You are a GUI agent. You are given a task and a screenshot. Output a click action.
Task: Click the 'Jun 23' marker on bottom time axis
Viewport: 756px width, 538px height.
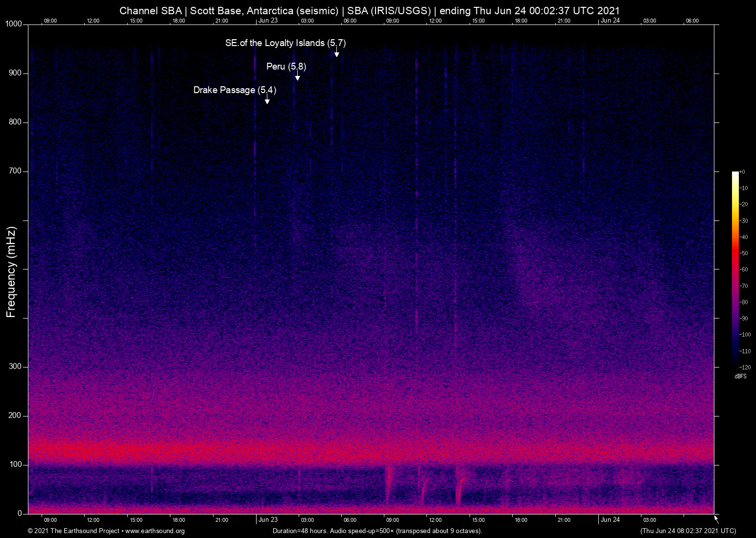click(268, 520)
